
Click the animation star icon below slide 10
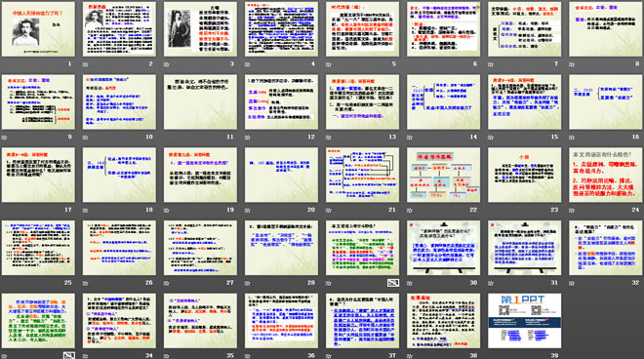point(86,138)
